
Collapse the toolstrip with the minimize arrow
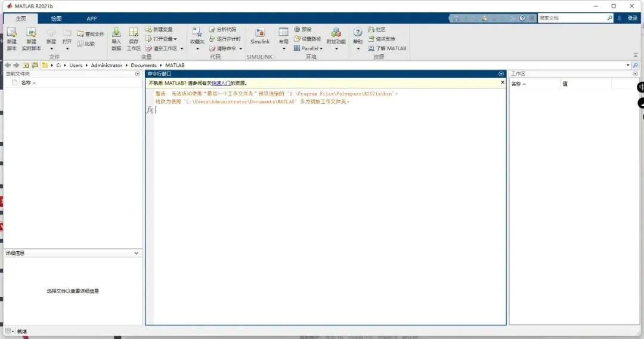(636, 55)
